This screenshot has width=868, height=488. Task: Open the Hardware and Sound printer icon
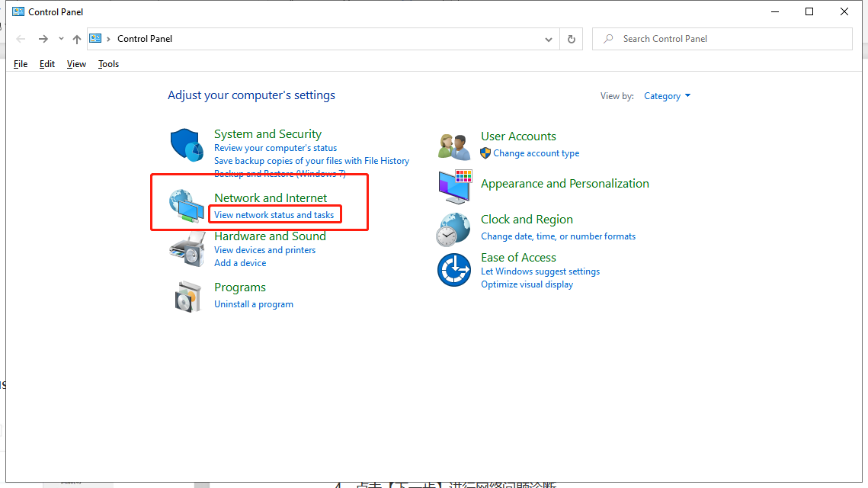(187, 249)
